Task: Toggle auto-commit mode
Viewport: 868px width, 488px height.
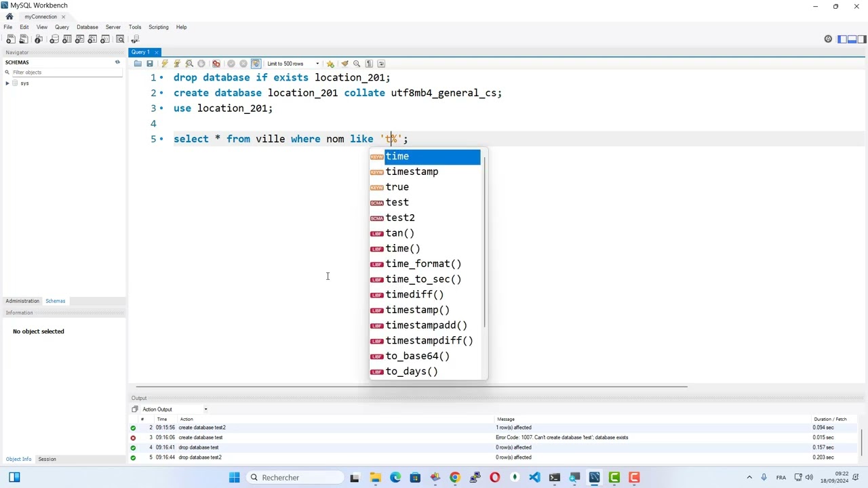Action: coord(256,64)
